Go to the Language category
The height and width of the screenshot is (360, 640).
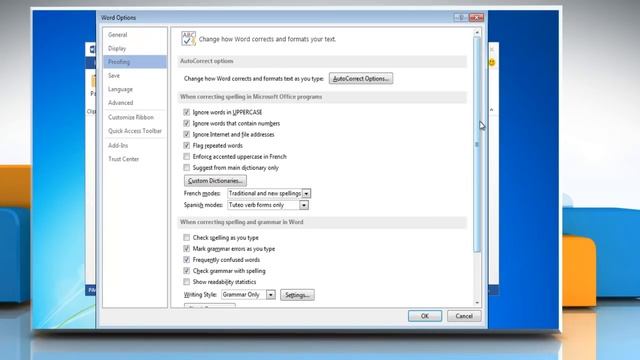tap(120, 89)
